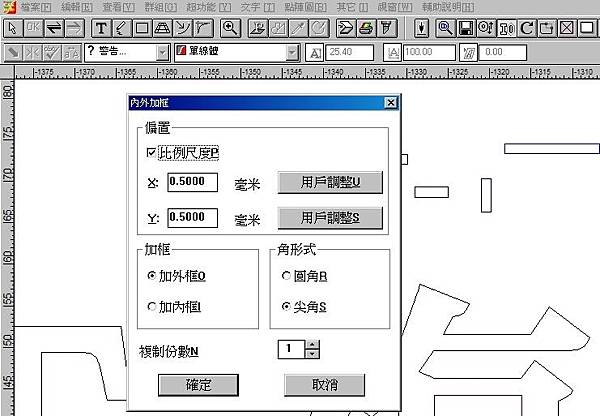Open the 輔助說明[H] help menu
The width and height of the screenshot is (600, 416).
click(448, 7)
